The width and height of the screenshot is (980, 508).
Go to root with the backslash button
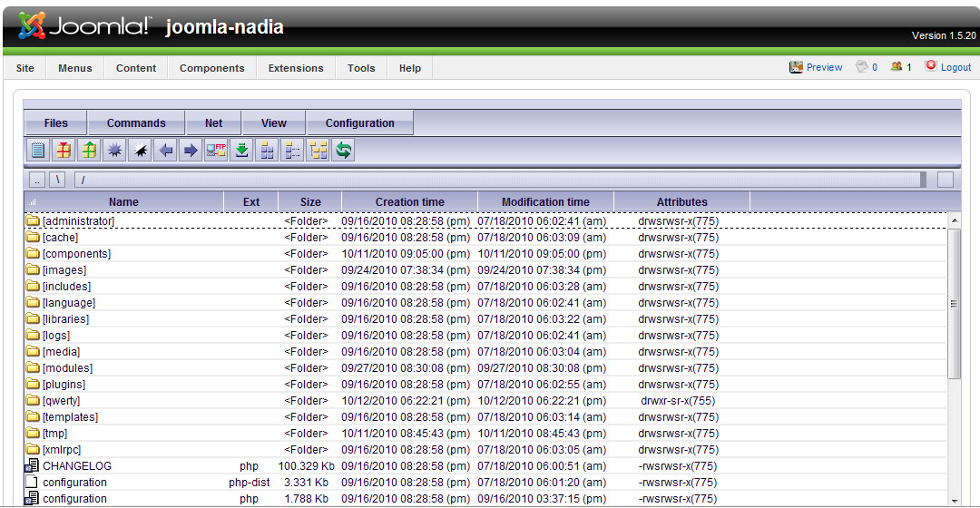(x=57, y=180)
